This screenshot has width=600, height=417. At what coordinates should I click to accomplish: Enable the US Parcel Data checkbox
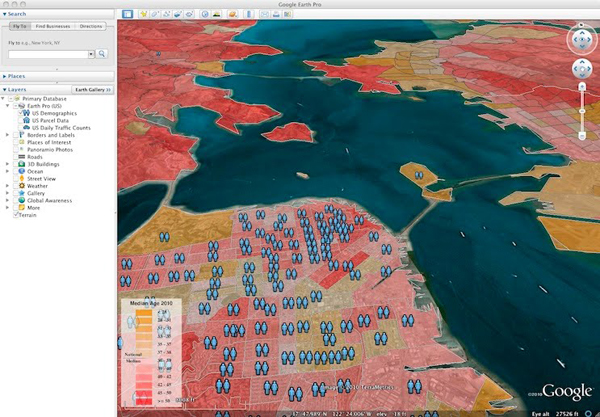pyautogui.click(x=21, y=121)
